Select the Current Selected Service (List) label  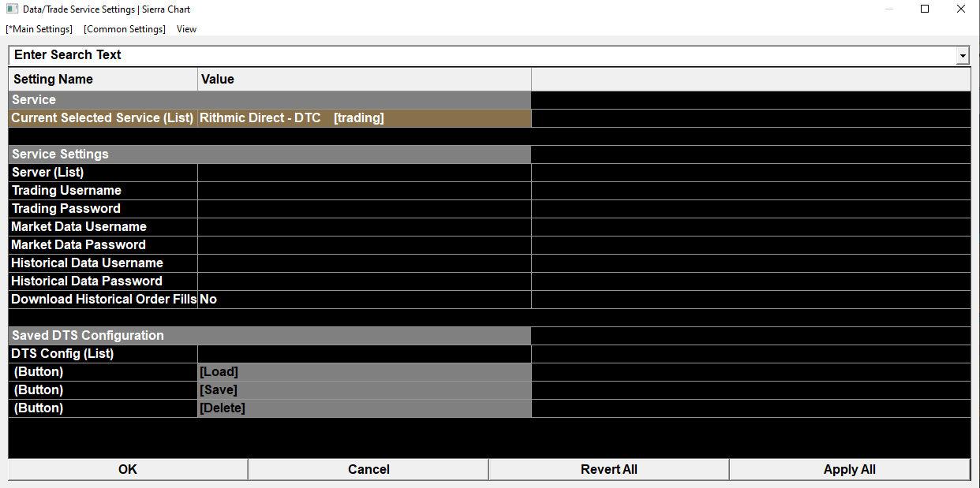(x=103, y=118)
